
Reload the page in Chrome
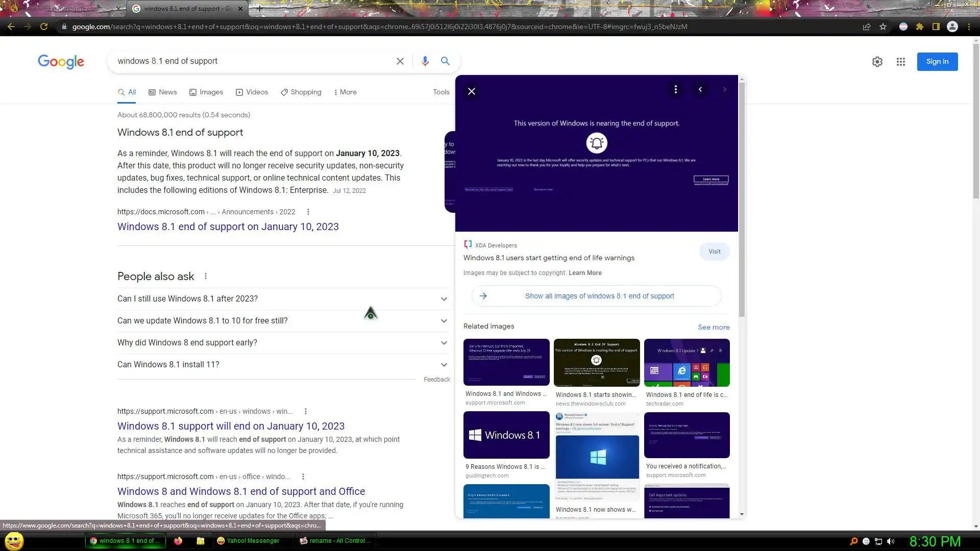44,27
